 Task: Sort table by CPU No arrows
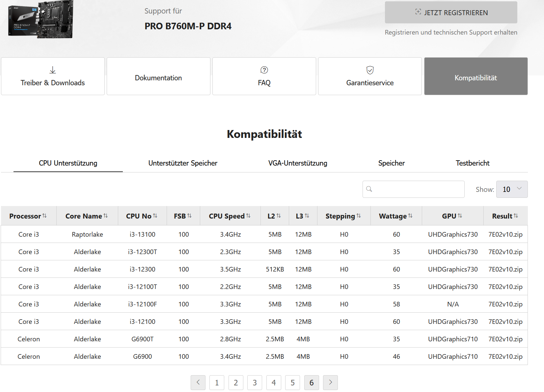click(155, 216)
